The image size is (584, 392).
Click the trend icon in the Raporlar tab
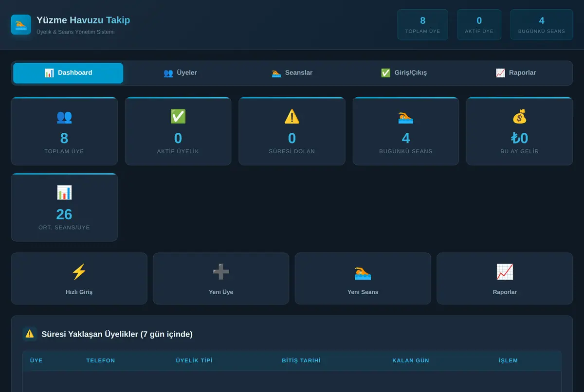pyautogui.click(x=500, y=73)
